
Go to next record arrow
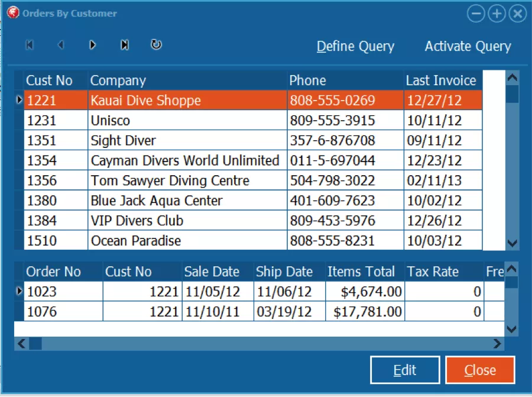click(92, 45)
